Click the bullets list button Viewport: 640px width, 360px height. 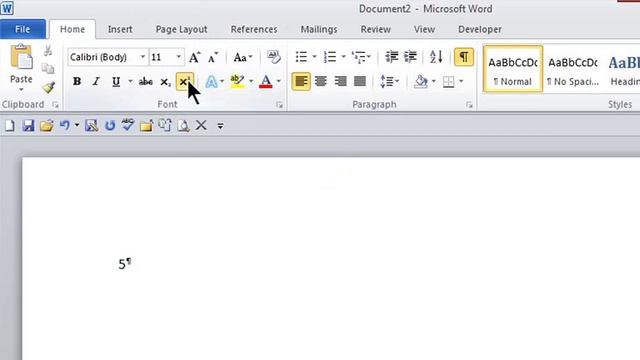(301, 57)
